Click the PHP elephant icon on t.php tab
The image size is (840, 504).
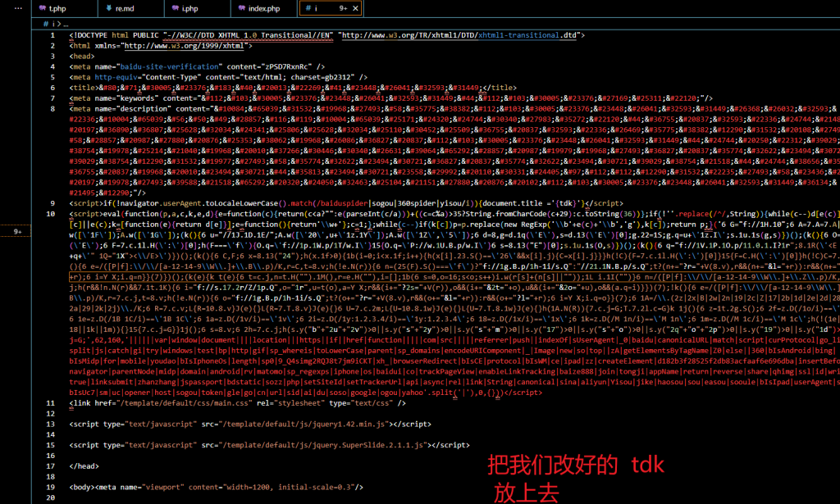41,9
